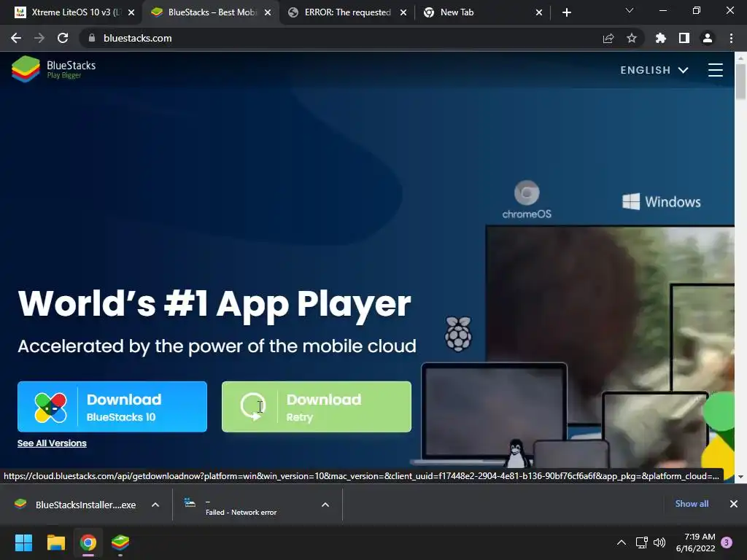Click the page vertical scrollbar thumb

click(740, 82)
